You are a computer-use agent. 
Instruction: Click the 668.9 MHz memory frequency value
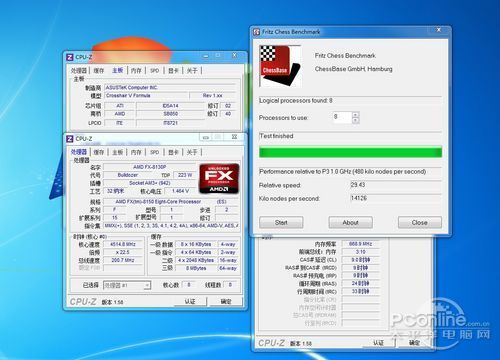360,244
